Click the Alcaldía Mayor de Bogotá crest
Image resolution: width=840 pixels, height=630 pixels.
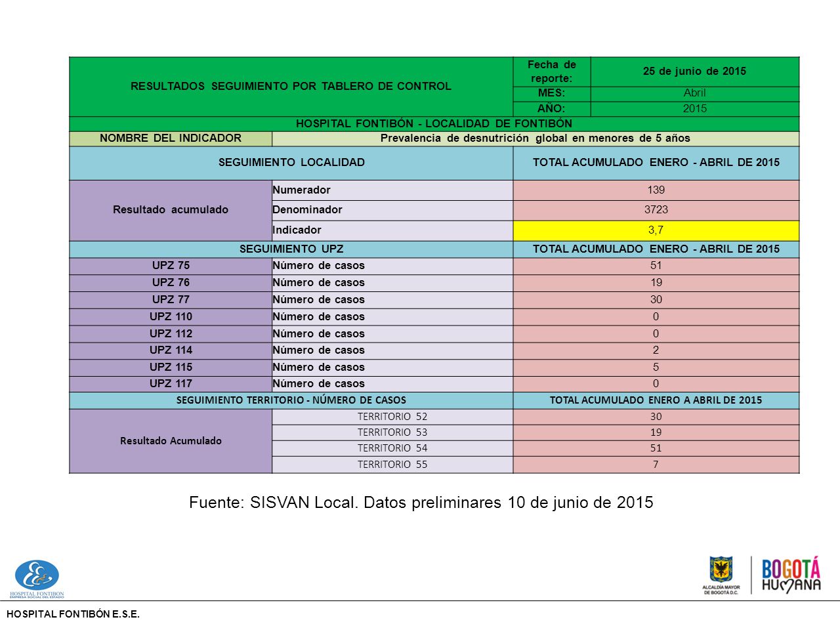721,576
